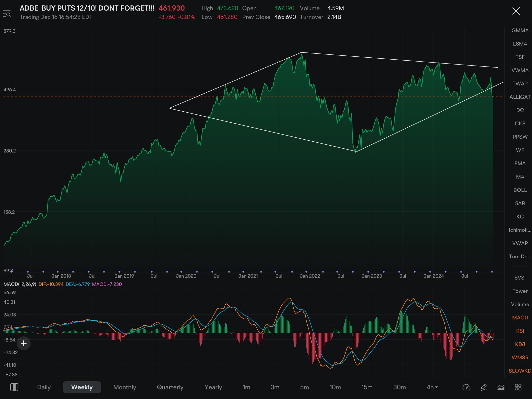Choose the 3m interval
This screenshot has height=399, width=532.
coord(275,387)
